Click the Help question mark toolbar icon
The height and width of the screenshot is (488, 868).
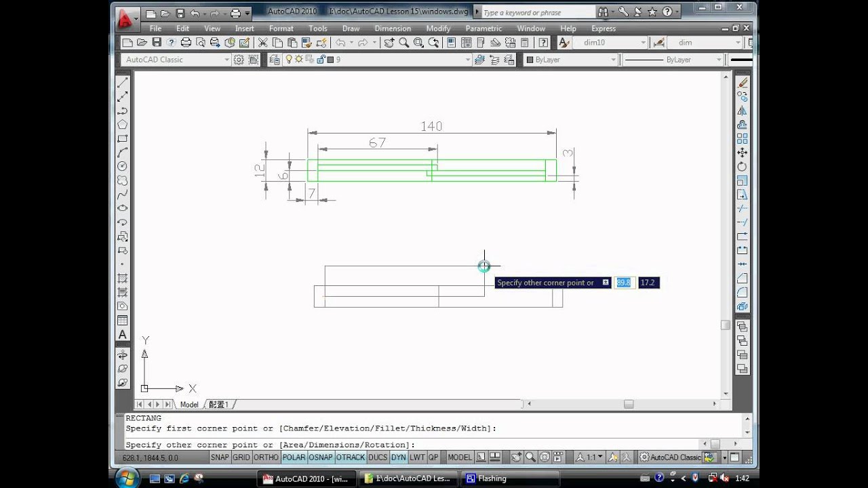(543, 43)
